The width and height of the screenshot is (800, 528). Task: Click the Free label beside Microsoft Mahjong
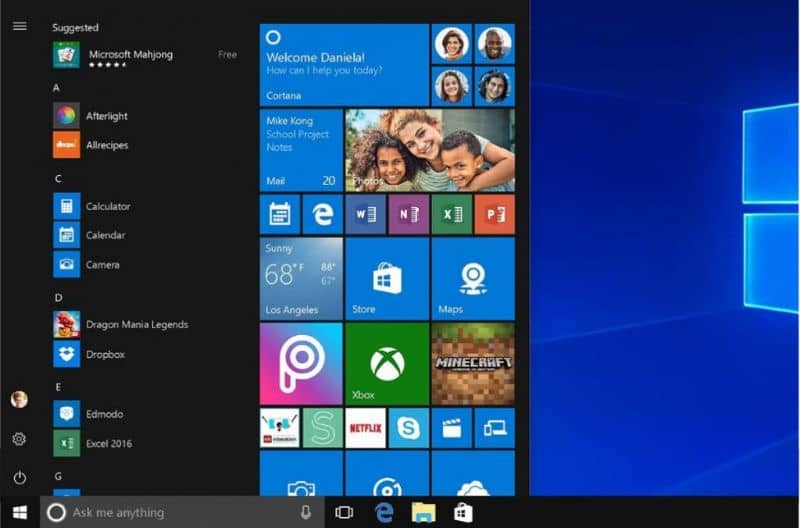pos(227,54)
